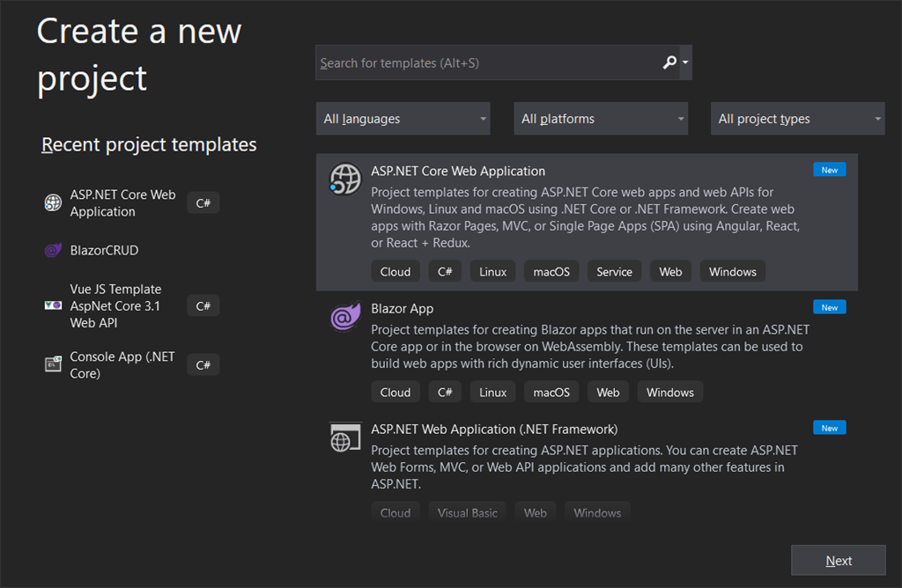Click New badge on ASP.NET Web Application (.NET Framework)
This screenshot has width=902, height=588.
point(830,428)
